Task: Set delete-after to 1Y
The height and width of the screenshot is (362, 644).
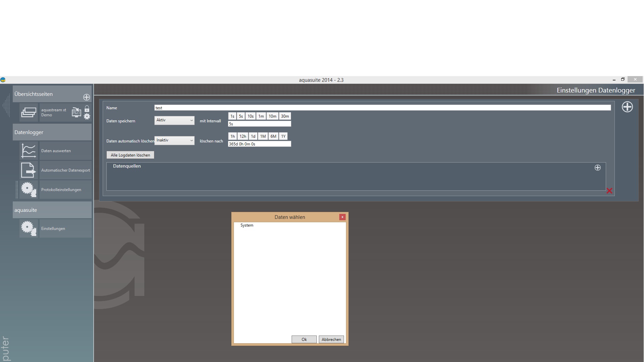Action: tap(283, 136)
